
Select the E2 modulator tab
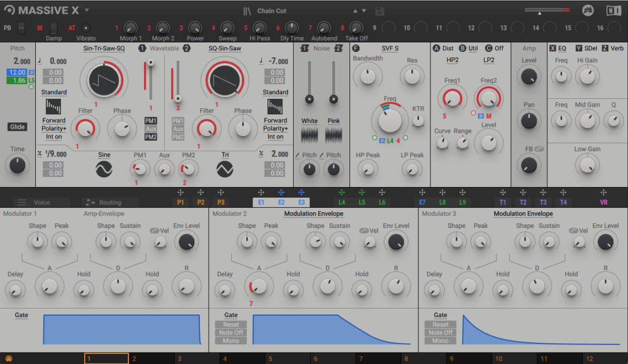(x=280, y=203)
